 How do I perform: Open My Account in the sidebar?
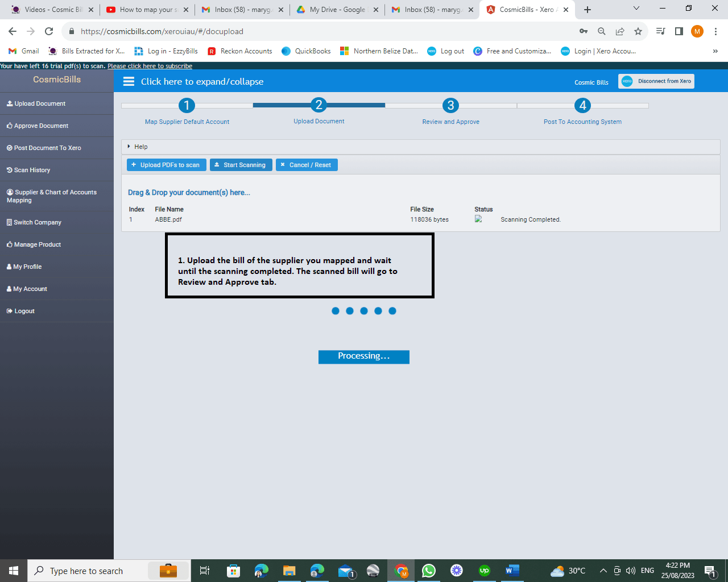[x=57, y=289]
